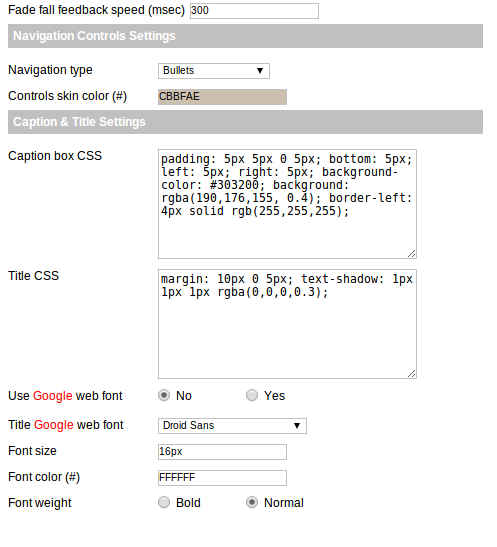Click the Controls skin color swatch field
Image resolution: width=497 pixels, height=547 pixels.
point(222,97)
